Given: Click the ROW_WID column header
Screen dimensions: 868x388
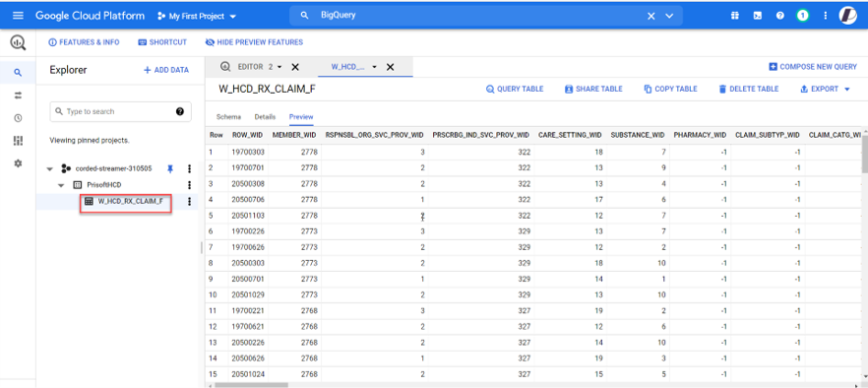Looking at the screenshot, I should tap(246, 135).
